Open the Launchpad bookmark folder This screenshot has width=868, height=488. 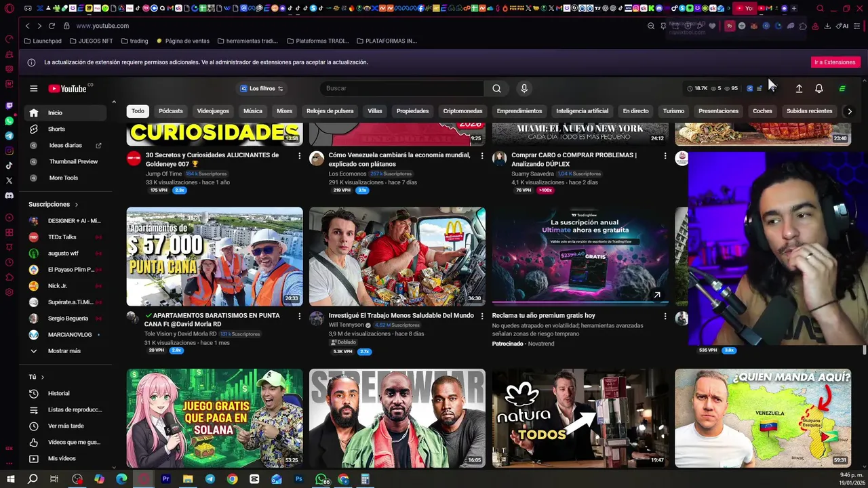pyautogui.click(x=42, y=41)
